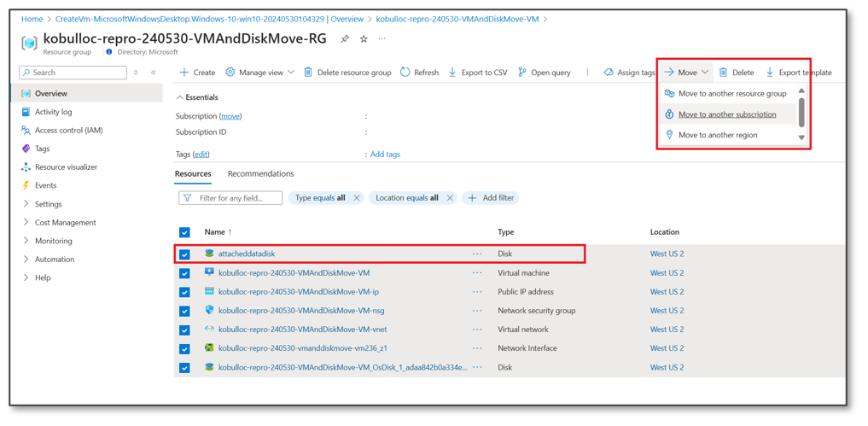
Task: Go to Home breadcrumb link
Action: pyautogui.click(x=32, y=19)
